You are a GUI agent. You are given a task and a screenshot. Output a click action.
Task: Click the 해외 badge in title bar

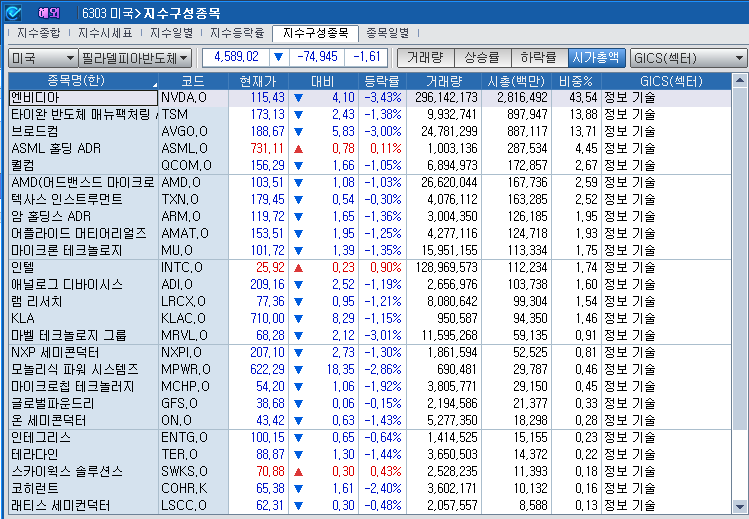coord(49,13)
